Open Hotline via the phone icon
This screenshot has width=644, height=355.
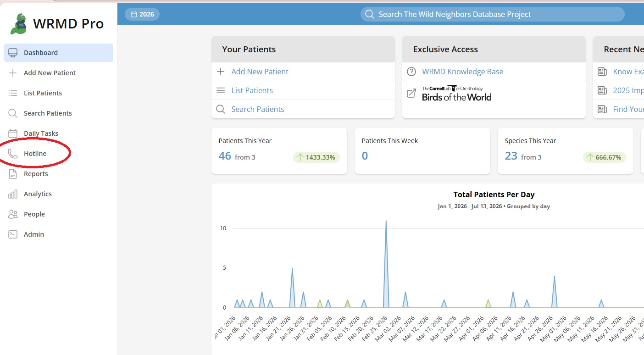point(13,154)
